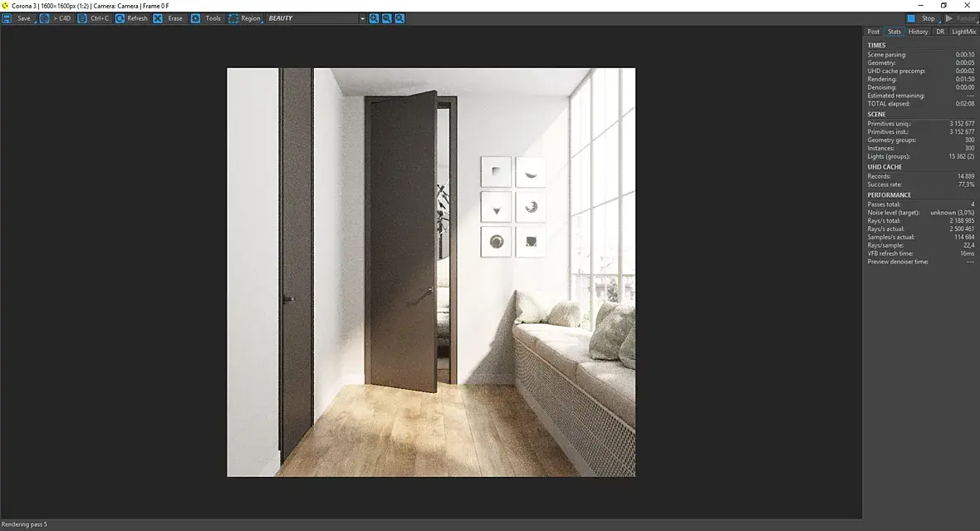
Task: Switch to the Post tab
Action: [x=873, y=32]
